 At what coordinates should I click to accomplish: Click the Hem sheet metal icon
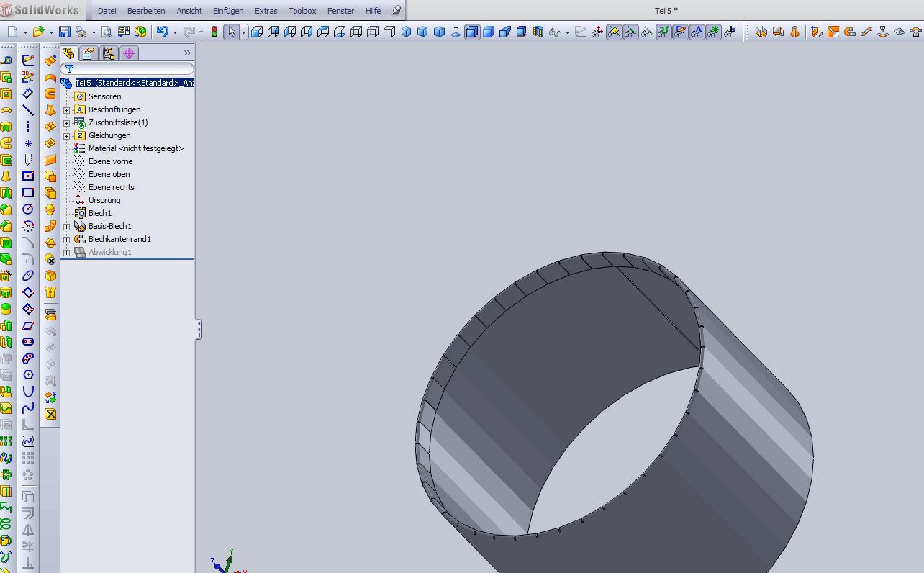(x=850, y=32)
